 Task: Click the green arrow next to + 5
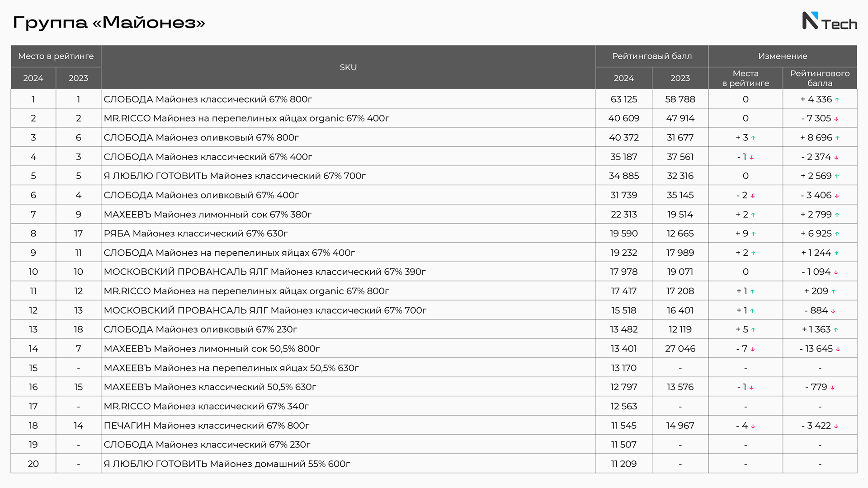pos(753,330)
